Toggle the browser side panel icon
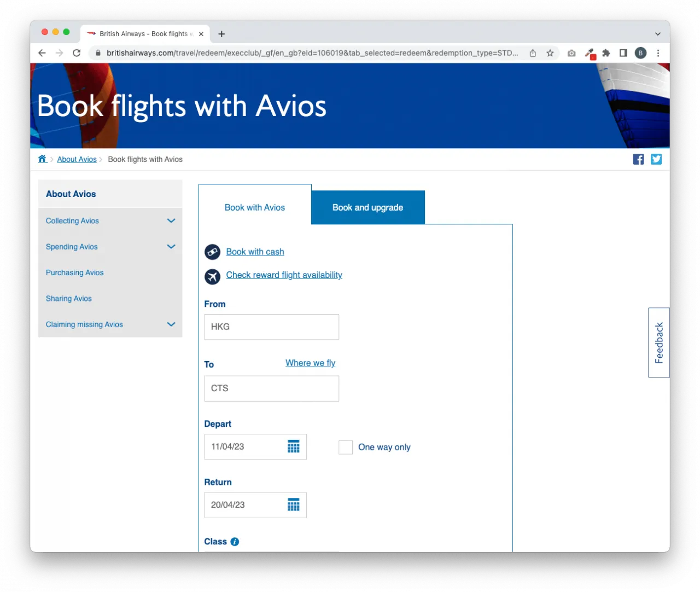The image size is (700, 592). (623, 53)
